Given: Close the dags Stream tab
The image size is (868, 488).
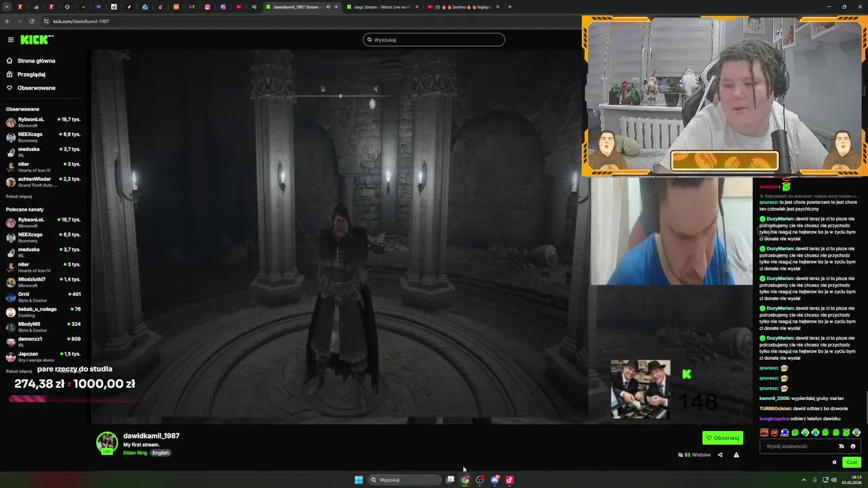Looking at the screenshot, I should click(416, 7).
